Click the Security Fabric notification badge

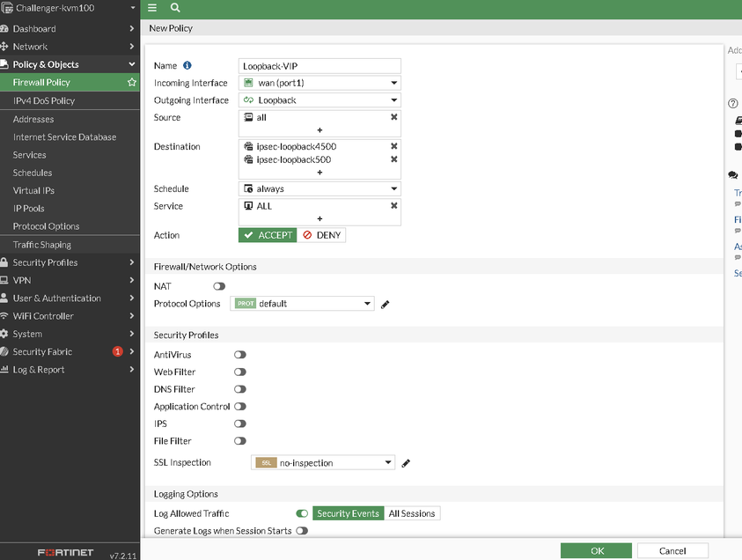117,351
